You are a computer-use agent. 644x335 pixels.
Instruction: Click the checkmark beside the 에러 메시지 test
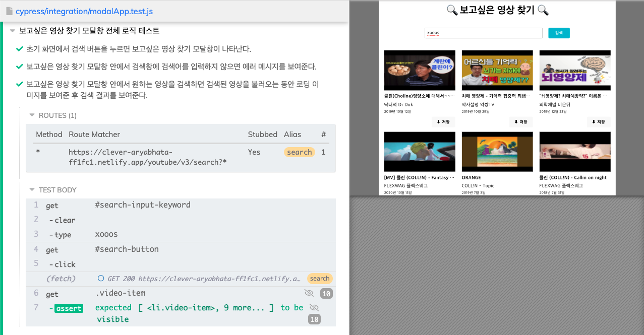(20, 66)
